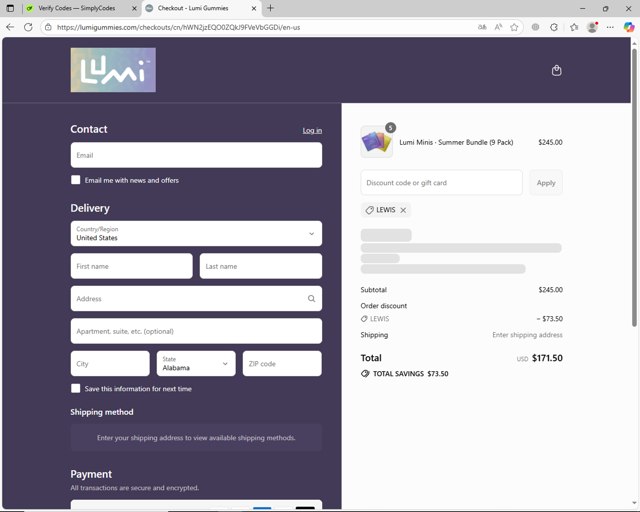Open the State dropdown showing Alabama
Image resolution: width=640 pixels, height=512 pixels.
[x=196, y=363]
